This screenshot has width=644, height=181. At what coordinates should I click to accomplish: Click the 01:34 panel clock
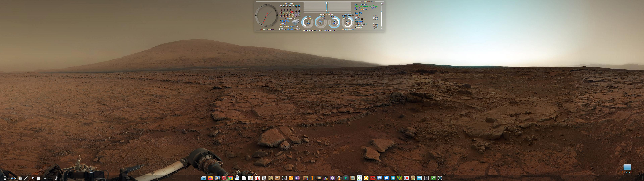click(13, 178)
